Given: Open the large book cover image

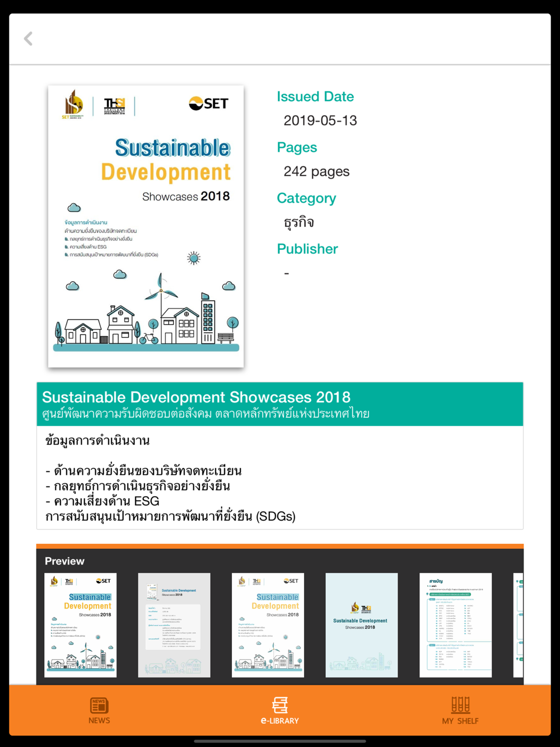Looking at the screenshot, I should pyautogui.click(x=146, y=226).
